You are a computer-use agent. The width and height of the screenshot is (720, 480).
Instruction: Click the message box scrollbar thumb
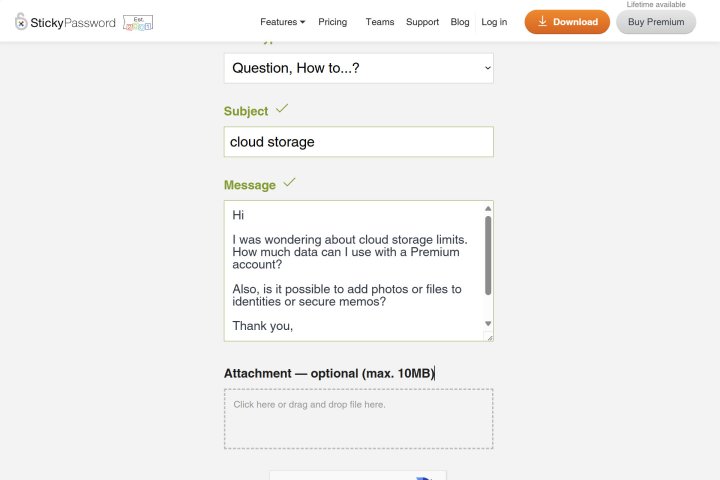[488, 255]
